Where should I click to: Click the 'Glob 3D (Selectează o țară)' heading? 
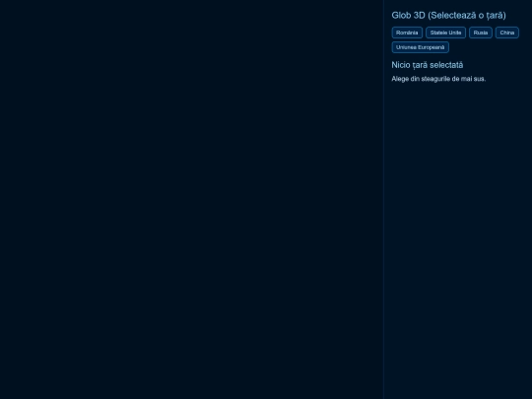click(448, 15)
